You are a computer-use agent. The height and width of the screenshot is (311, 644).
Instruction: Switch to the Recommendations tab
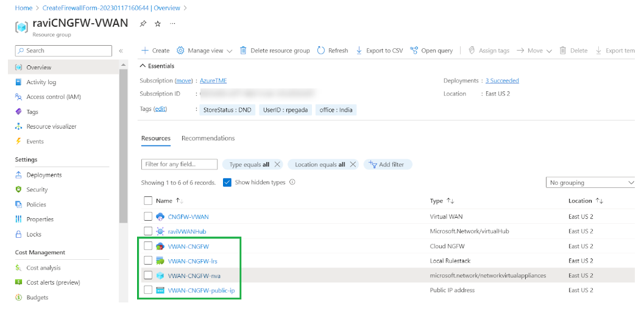coord(208,138)
